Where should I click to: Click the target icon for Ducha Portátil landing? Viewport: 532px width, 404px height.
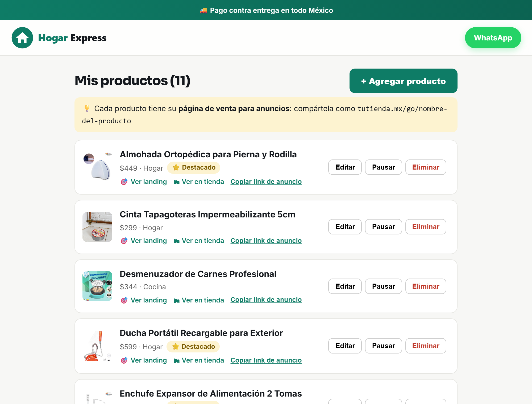(x=124, y=360)
